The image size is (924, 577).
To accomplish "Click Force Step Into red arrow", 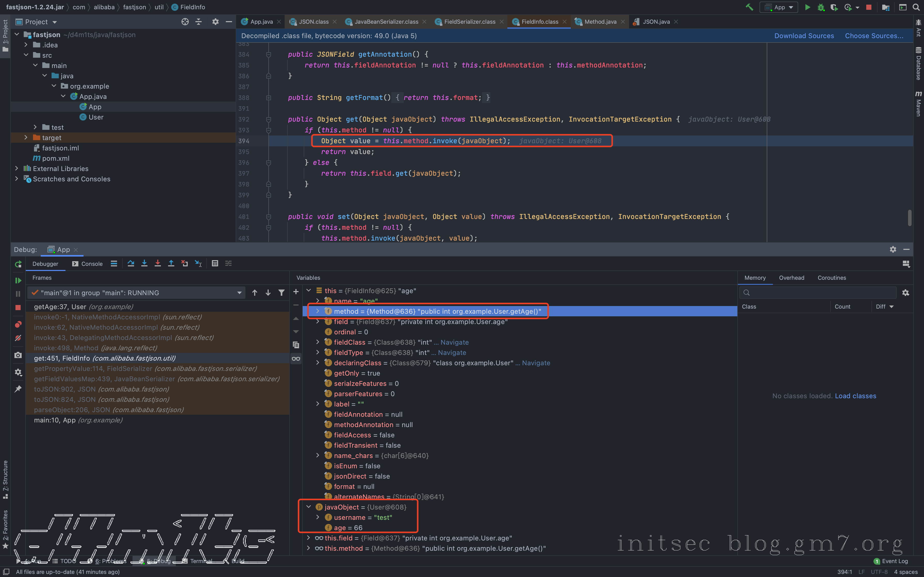I will (157, 263).
